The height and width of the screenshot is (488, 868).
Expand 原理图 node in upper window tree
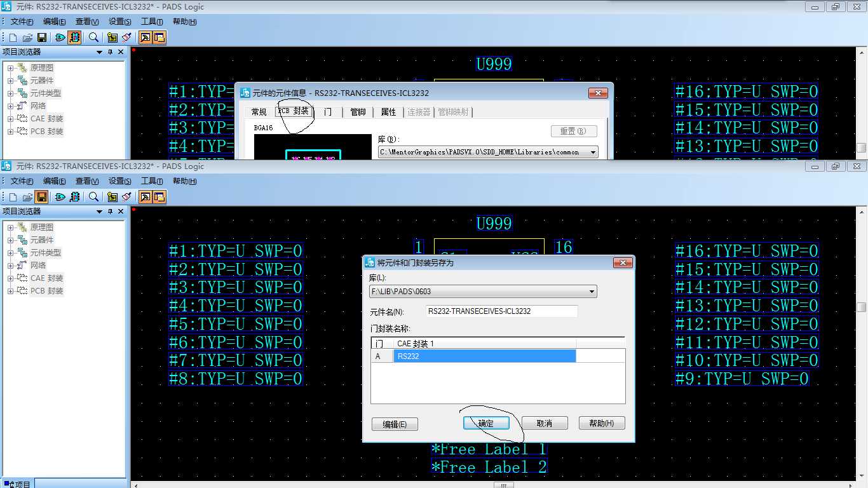click(x=10, y=68)
